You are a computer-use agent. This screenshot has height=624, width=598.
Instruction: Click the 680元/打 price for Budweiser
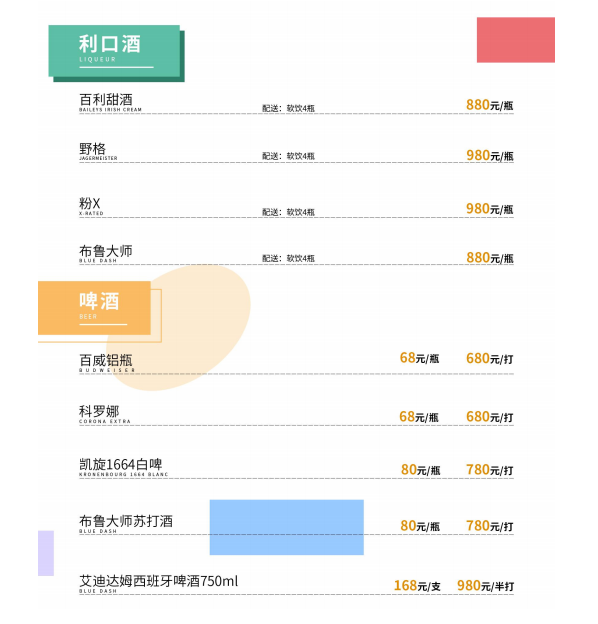pos(489,359)
